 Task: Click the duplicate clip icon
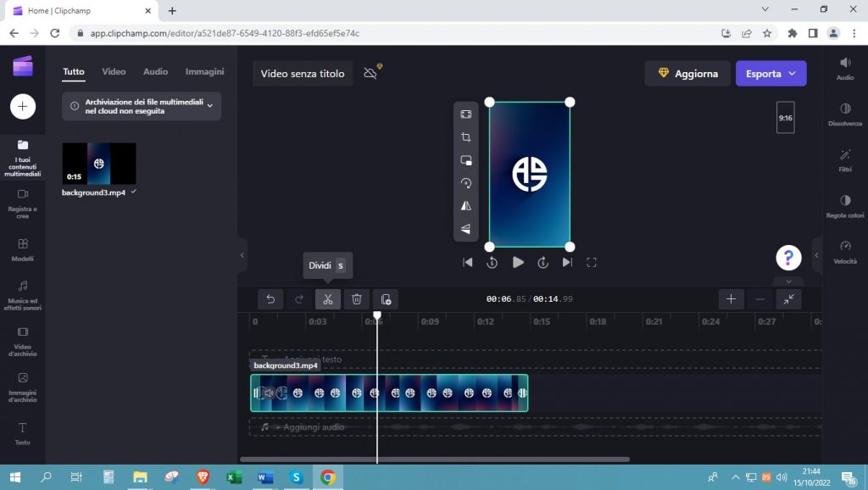[x=386, y=299]
